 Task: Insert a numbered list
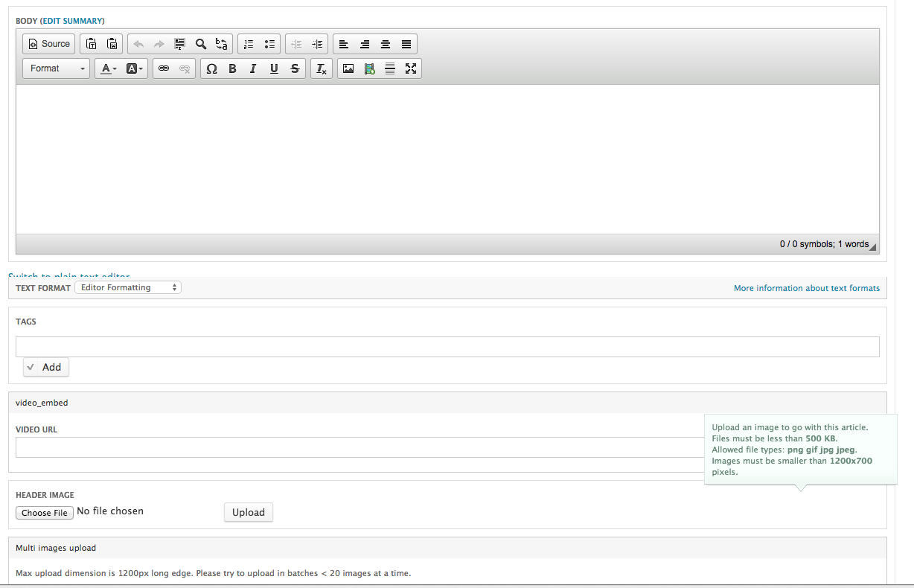pos(249,44)
